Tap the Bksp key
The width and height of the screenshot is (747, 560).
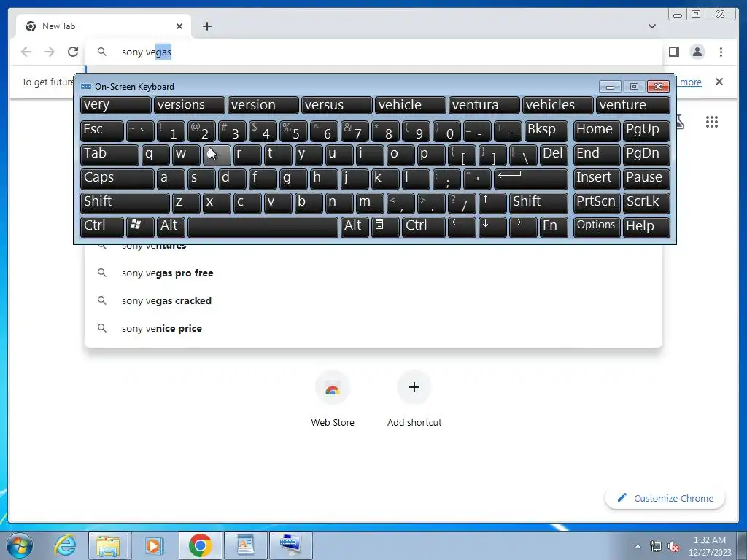tap(546, 131)
